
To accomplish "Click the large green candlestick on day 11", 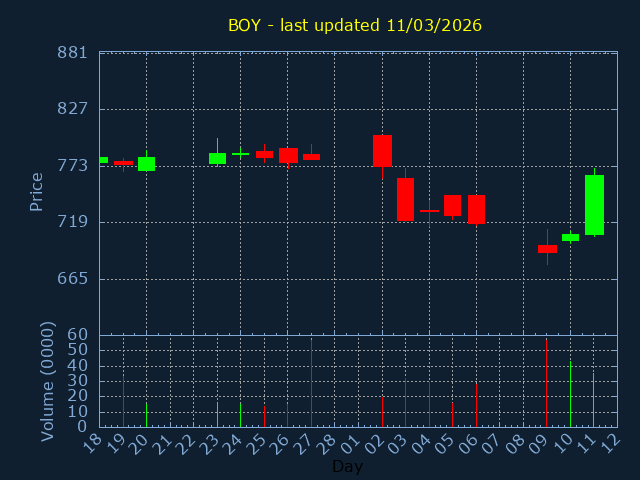I will (594, 205).
